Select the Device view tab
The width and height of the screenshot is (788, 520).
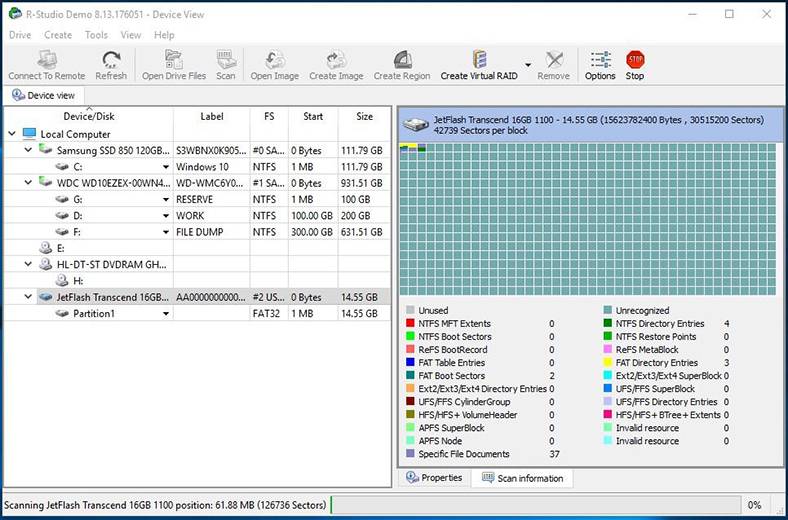coord(43,95)
